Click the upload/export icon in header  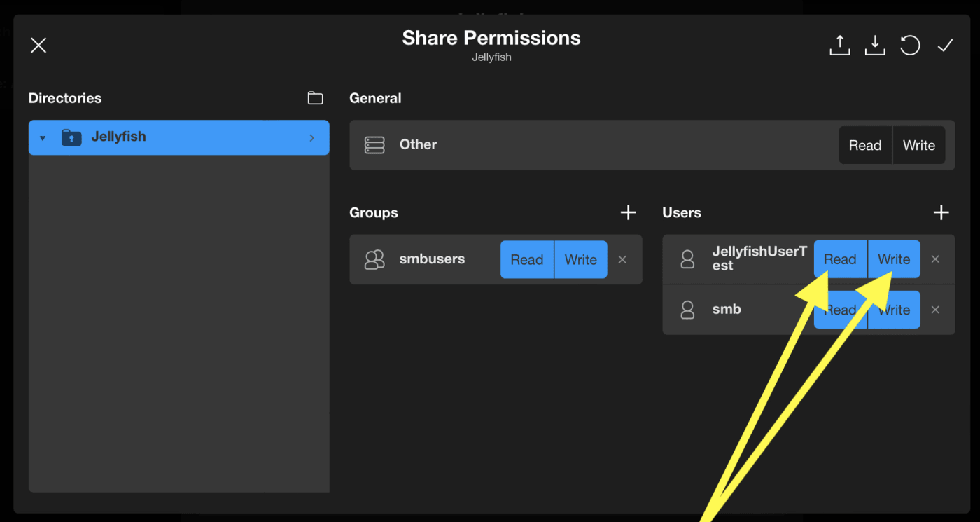(x=839, y=46)
